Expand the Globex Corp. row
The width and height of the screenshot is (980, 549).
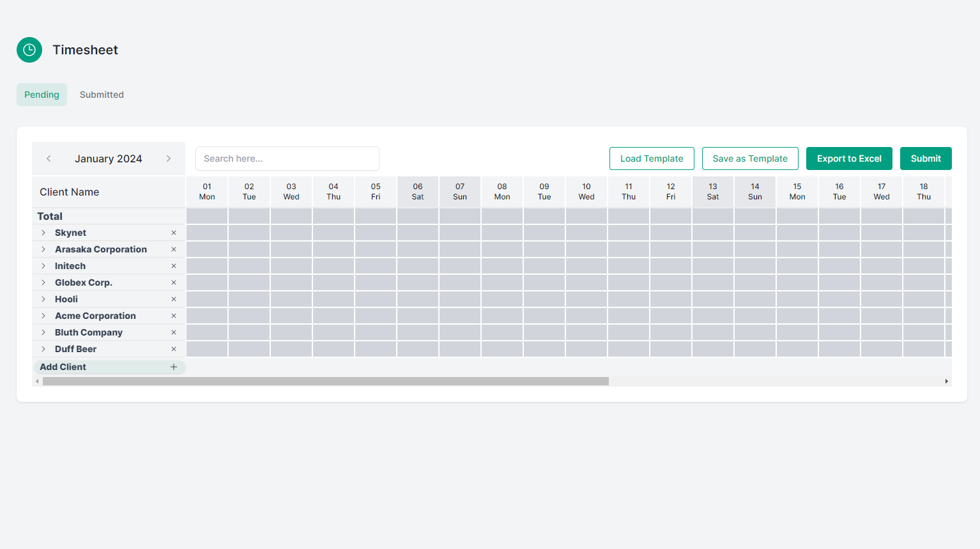pyautogui.click(x=43, y=282)
